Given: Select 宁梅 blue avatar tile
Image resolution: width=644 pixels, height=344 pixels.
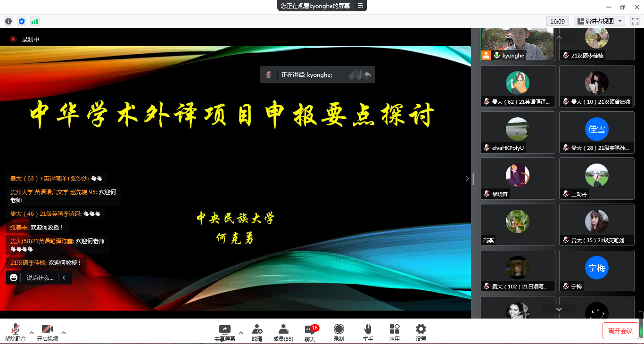Looking at the screenshot, I should point(597,268).
